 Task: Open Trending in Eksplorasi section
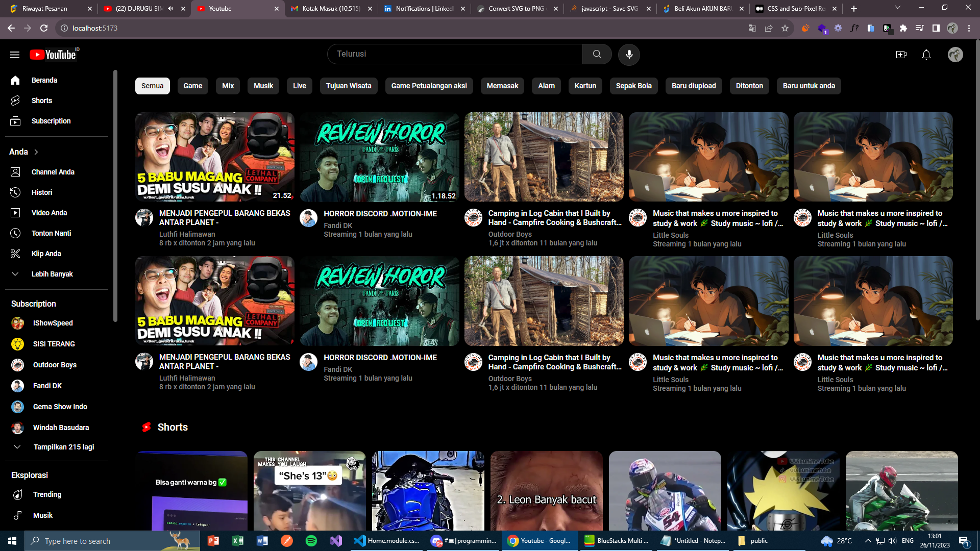(x=47, y=494)
